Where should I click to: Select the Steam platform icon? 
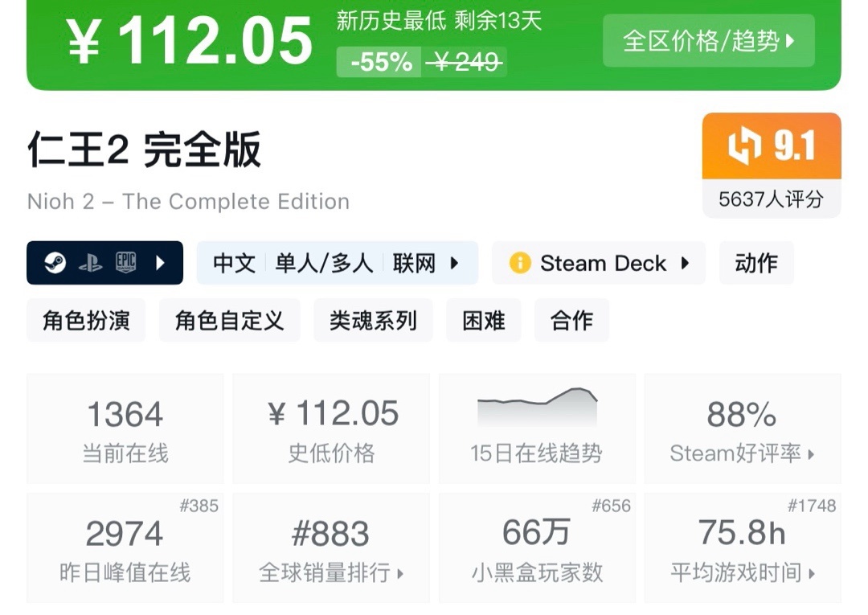(x=55, y=263)
